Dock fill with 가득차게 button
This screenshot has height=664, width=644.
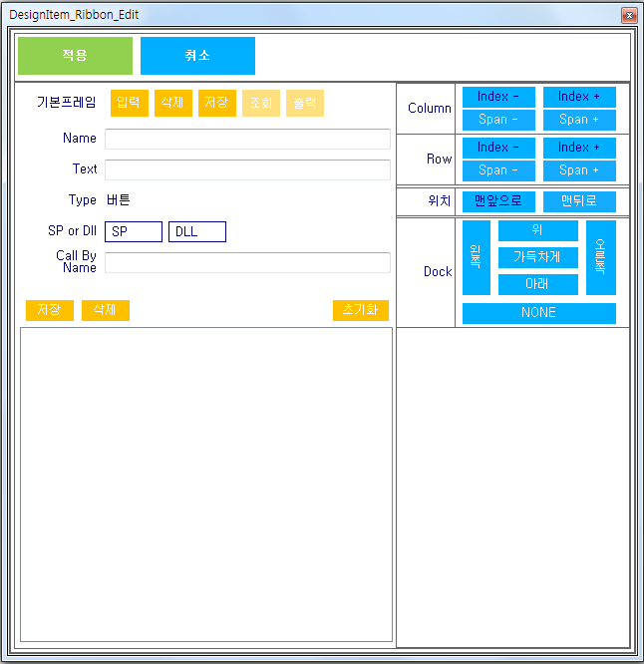click(538, 257)
